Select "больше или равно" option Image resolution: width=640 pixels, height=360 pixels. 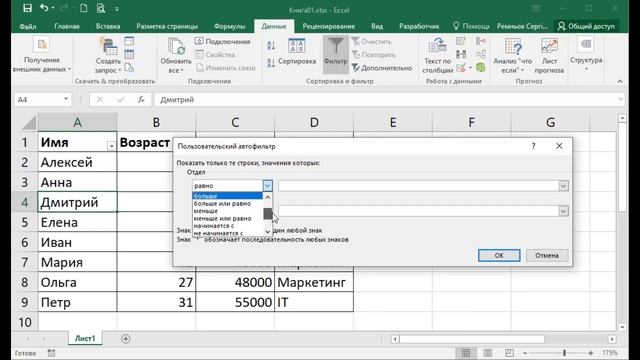coord(227,203)
